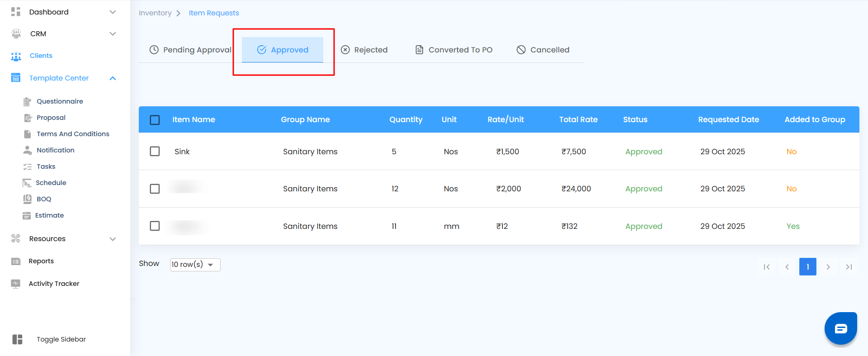
Task: Go to the next page of results
Action: coord(828,267)
